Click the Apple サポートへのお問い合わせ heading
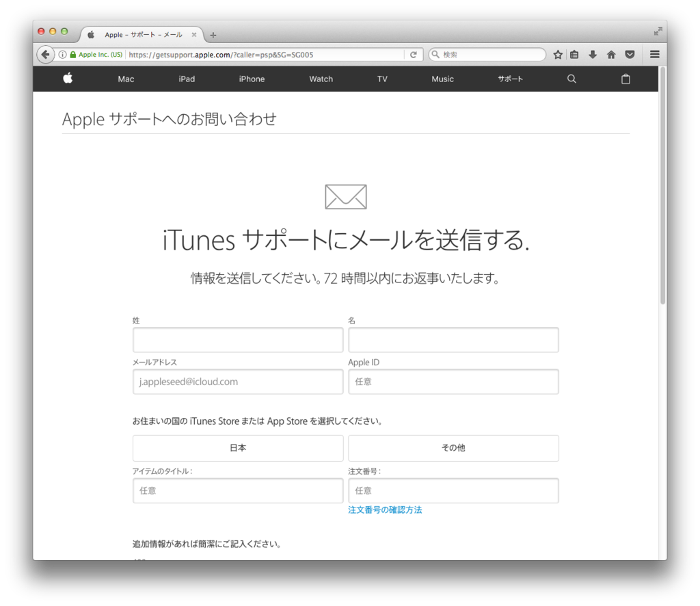700x606 pixels. click(x=170, y=119)
